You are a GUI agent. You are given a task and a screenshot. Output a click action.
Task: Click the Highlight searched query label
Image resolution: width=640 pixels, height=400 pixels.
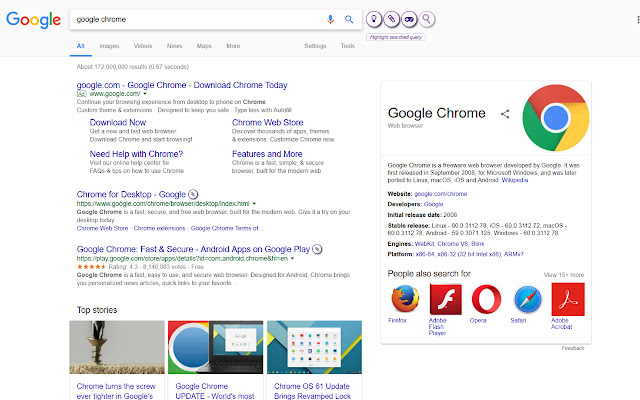coord(396,37)
